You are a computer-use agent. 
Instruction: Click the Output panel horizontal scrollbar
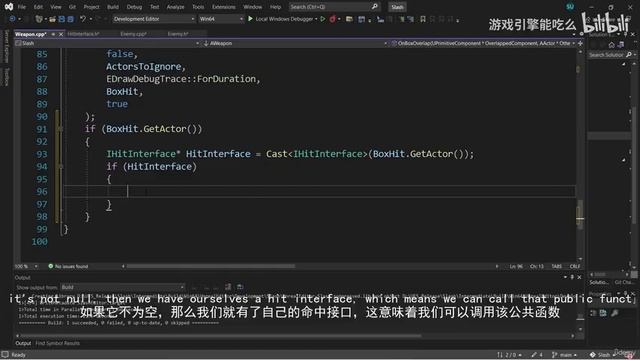coord(220,336)
